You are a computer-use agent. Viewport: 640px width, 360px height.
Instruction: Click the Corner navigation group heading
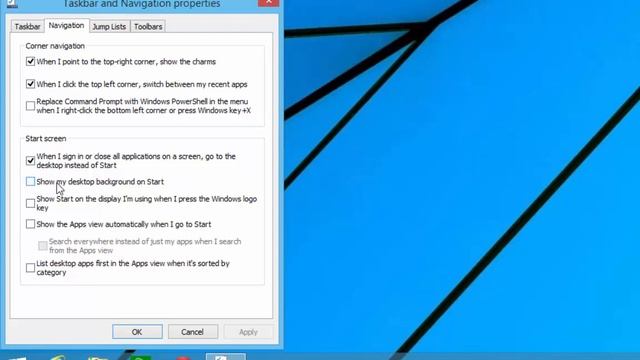(55, 46)
